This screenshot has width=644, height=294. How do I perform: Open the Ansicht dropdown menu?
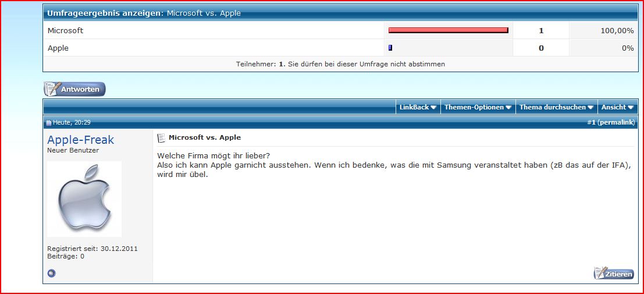point(618,107)
